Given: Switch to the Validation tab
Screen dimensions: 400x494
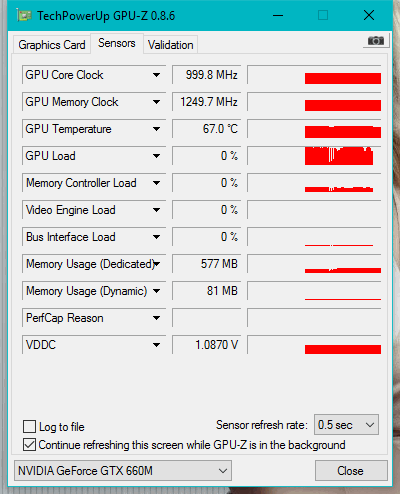Looking at the screenshot, I should (171, 45).
